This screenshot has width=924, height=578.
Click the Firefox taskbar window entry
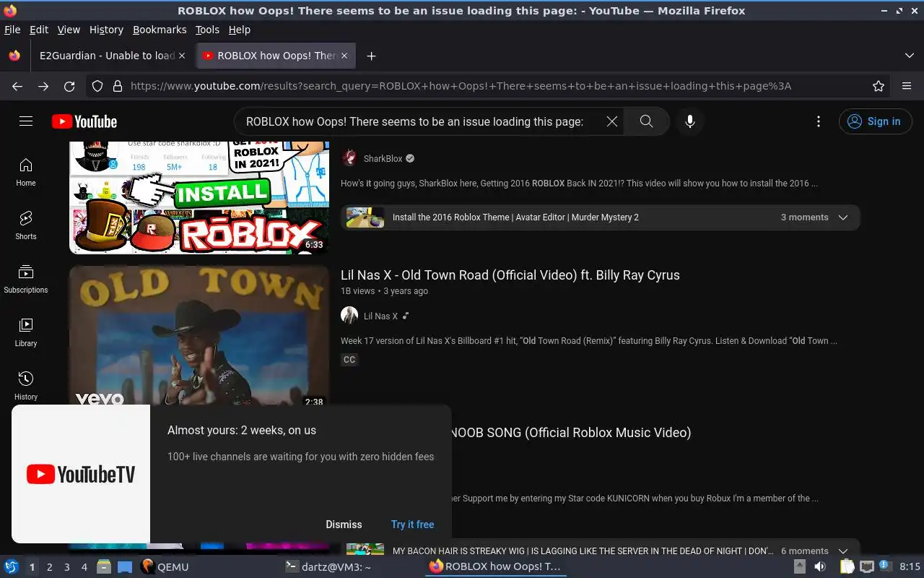point(495,567)
